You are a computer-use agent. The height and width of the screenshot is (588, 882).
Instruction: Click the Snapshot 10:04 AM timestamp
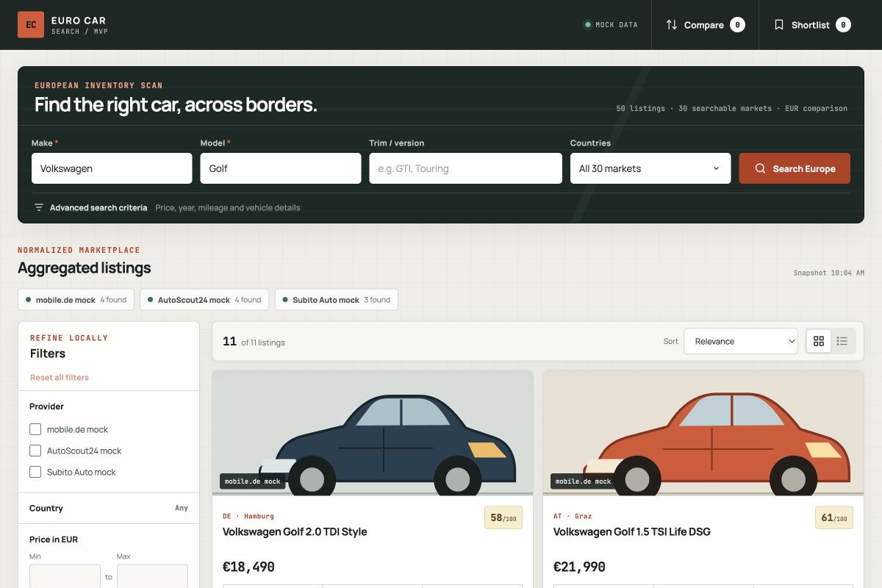[x=828, y=273]
